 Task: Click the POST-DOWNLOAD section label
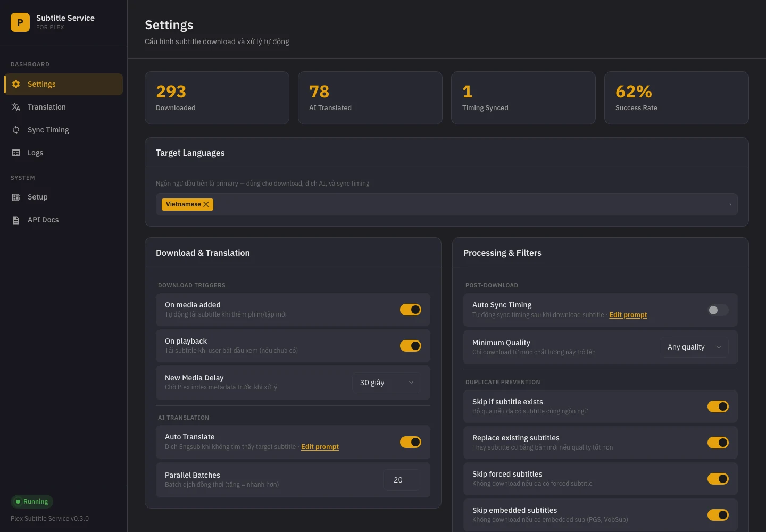click(492, 285)
